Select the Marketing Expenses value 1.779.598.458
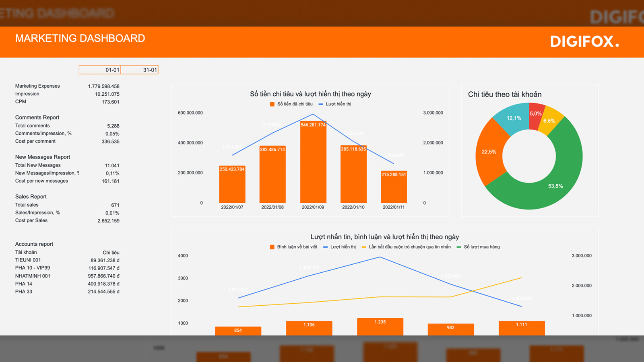The width and height of the screenshot is (644, 362). (104, 86)
